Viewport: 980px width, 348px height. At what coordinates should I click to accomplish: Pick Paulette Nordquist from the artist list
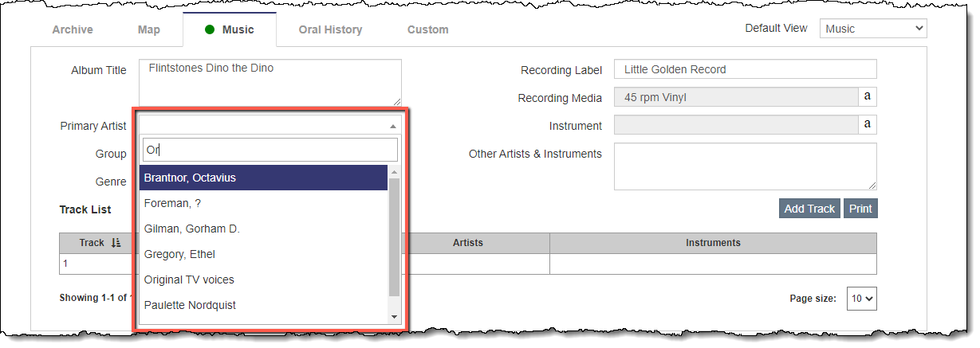click(x=263, y=305)
